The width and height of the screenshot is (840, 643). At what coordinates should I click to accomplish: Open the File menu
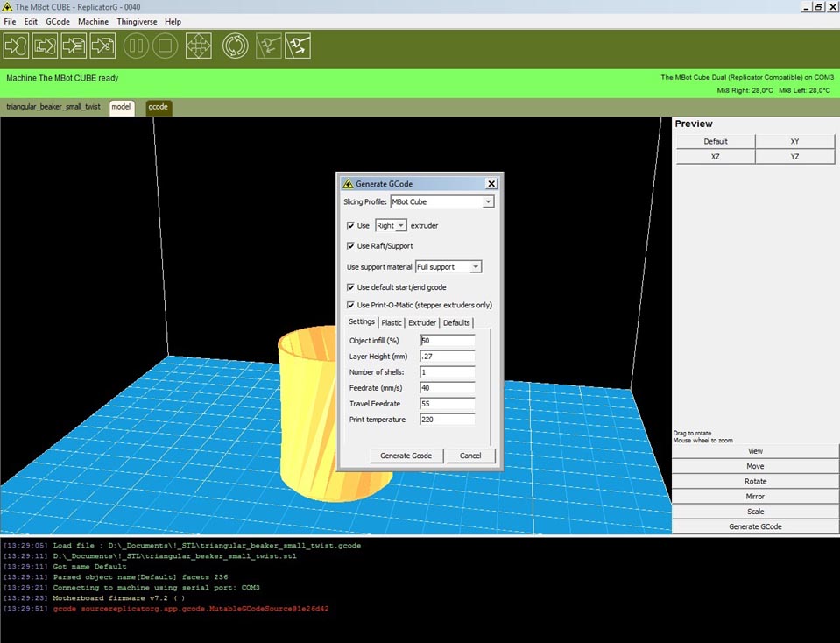(x=10, y=21)
